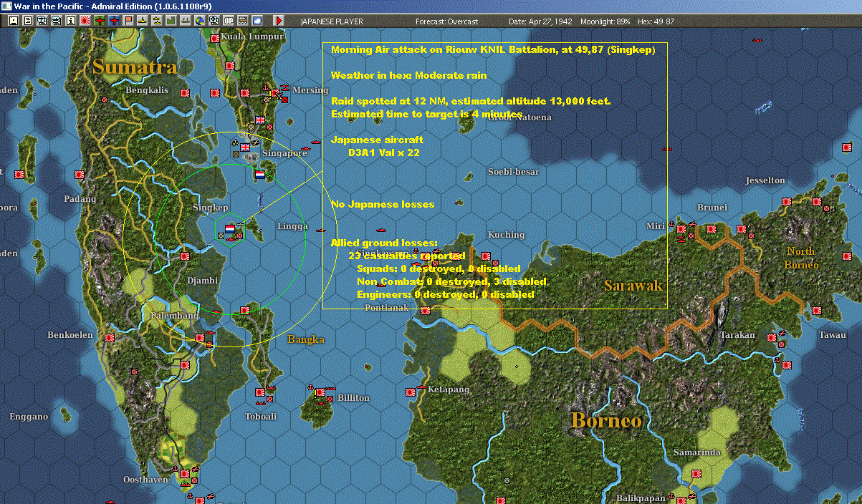The width and height of the screenshot is (862, 504).
Task: Click the orange flag toolbar icon
Action: coord(128,21)
